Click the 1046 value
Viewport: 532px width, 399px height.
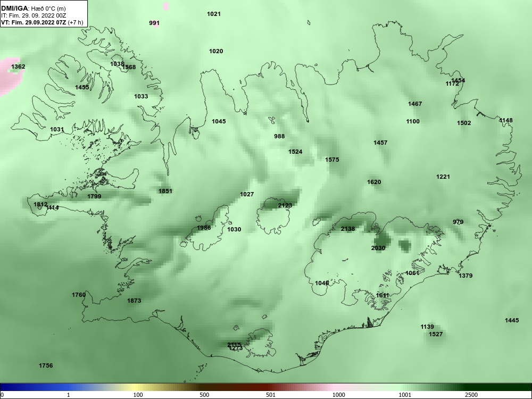pyautogui.click(x=322, y=284)
